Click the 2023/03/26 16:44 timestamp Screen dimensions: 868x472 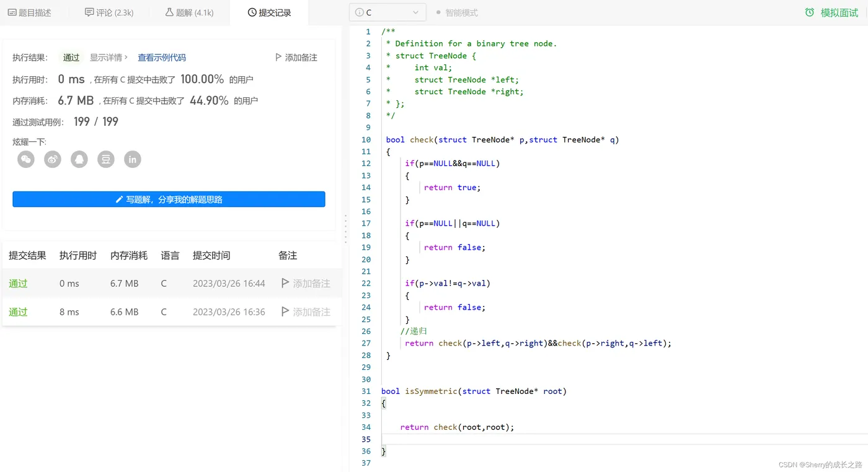(x=229, y=283)
